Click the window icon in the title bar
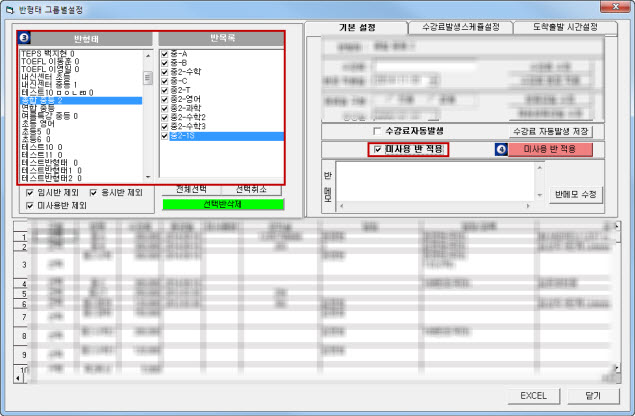The image size is (635, 416). point(10,10)
